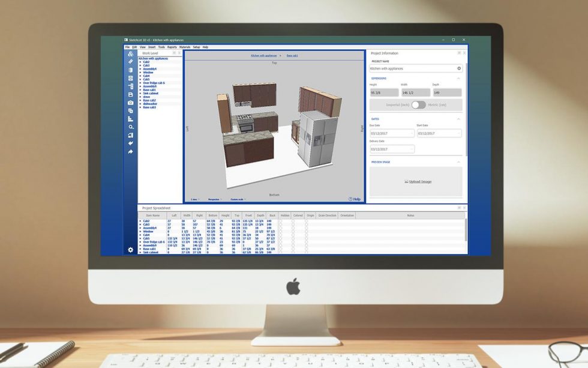Click the clear icon in Project Name field
This screenshot has height=368, width=588.
pos(459,68)
